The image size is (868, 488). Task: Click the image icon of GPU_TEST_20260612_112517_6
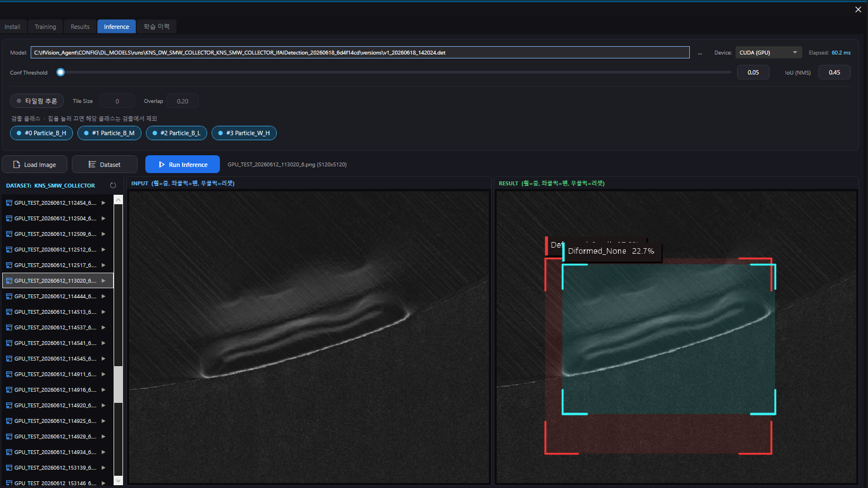(x=9, y=265)
